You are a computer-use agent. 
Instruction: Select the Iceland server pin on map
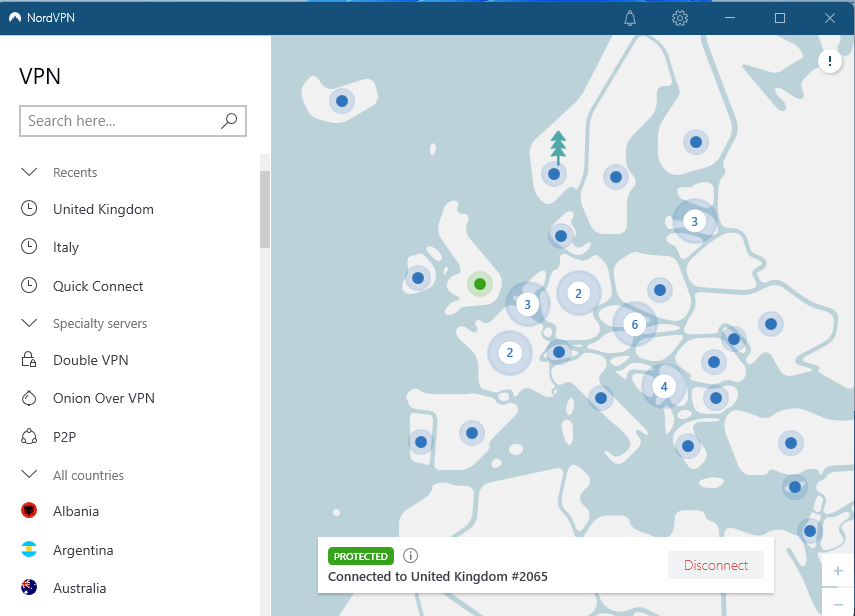342,101
